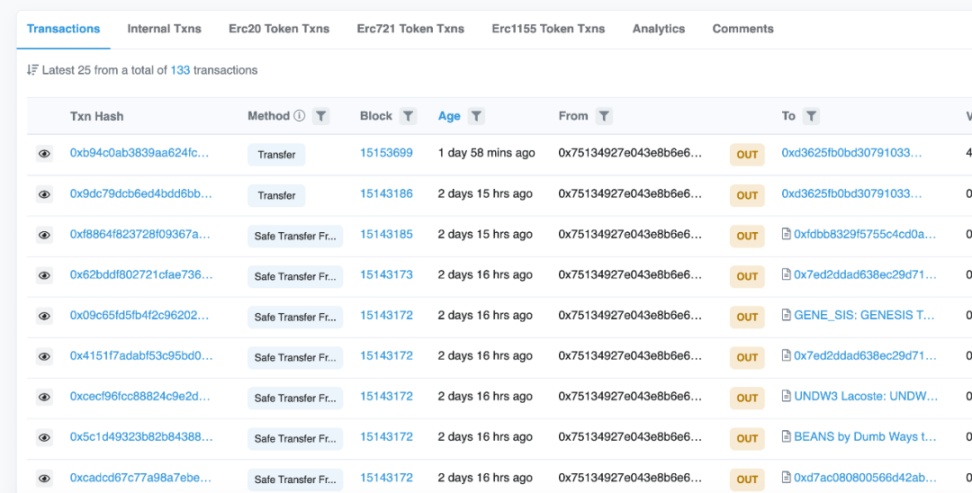Click the 133 total transactions link

coord(180,70)
